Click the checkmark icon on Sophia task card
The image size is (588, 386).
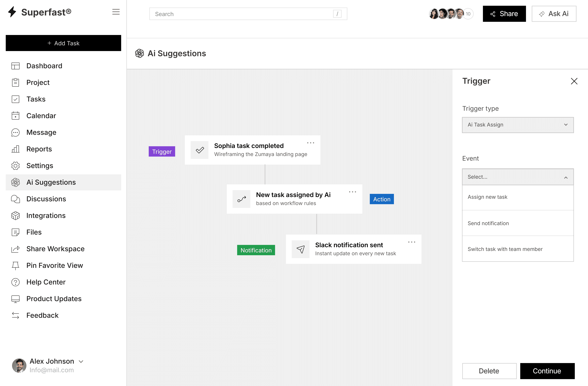(200, 150)
